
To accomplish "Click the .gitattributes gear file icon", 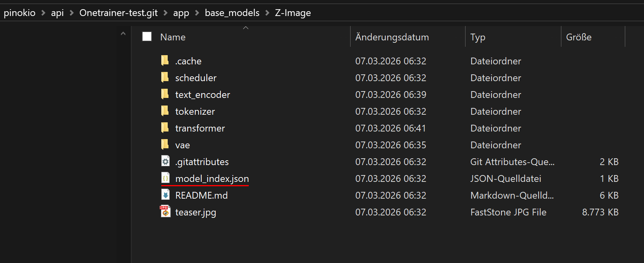I will 165,161.
